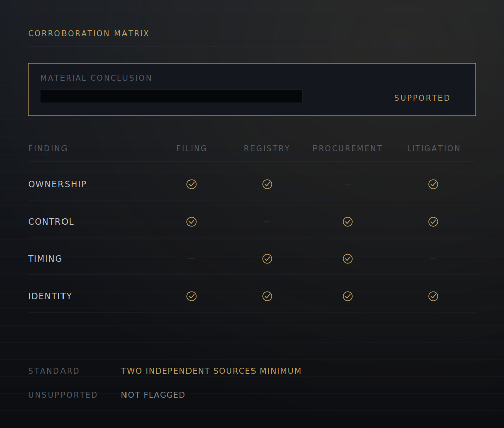This screenshot has height=428, width=504.
Task: Select the FINDING column header
Action: coord(48,149)
